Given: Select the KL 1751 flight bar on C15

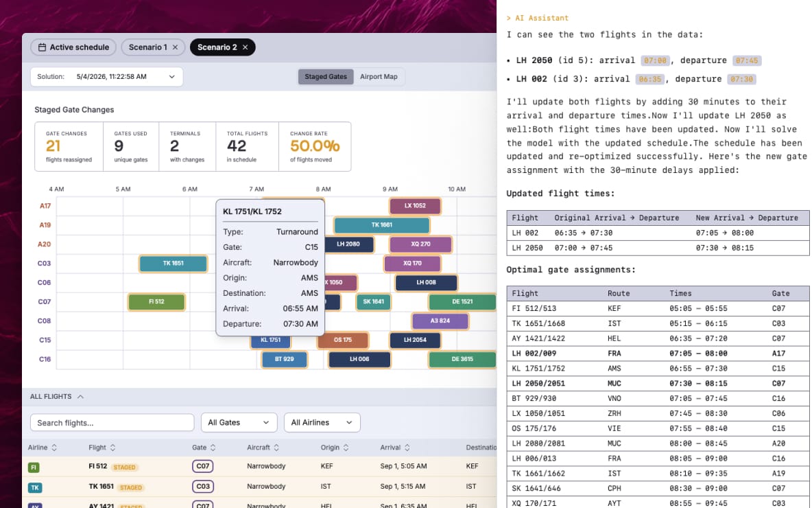Looking at the screenshot, I should click(270, 340).
